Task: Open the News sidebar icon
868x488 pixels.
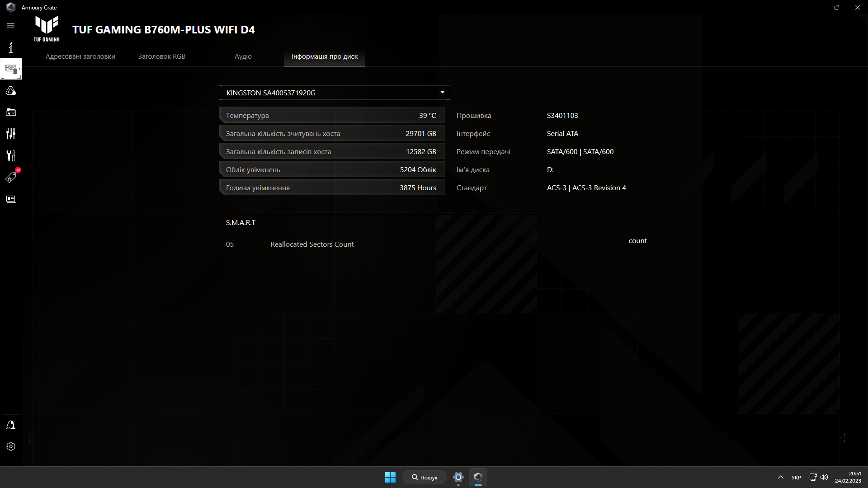Action: coord(11,199)
